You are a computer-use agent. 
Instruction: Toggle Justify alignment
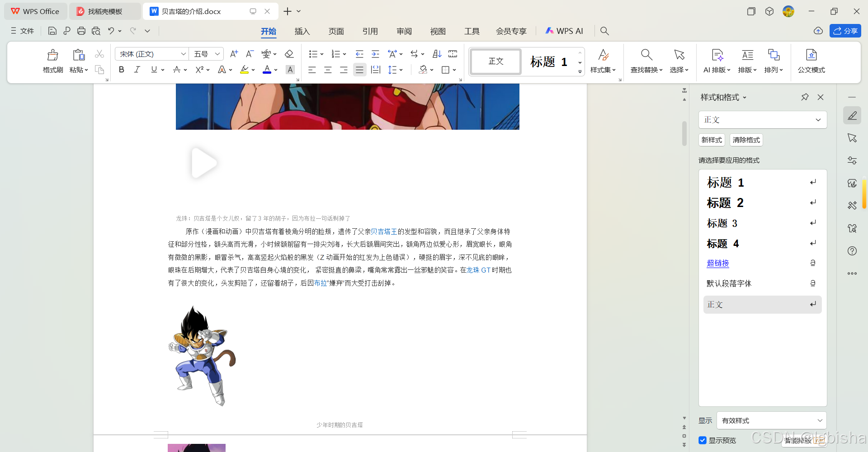[359, 70]
